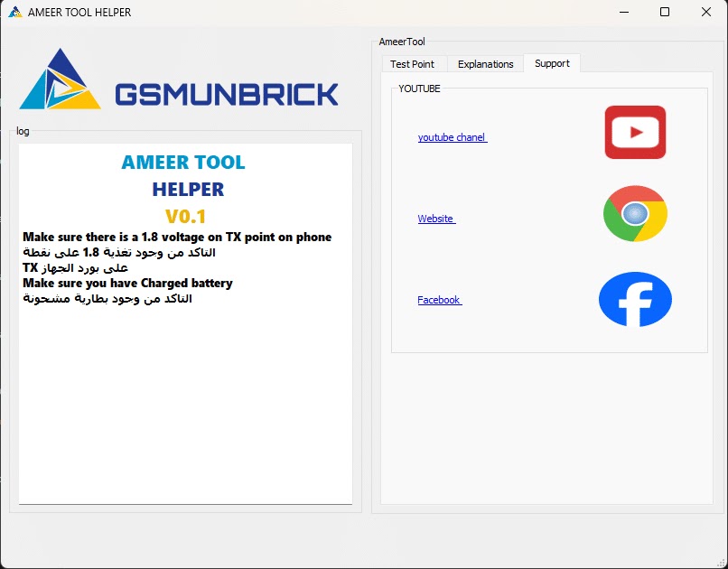Click the YOUTUBE group label
Screen dimensions: 728x569
pos(419,89)
